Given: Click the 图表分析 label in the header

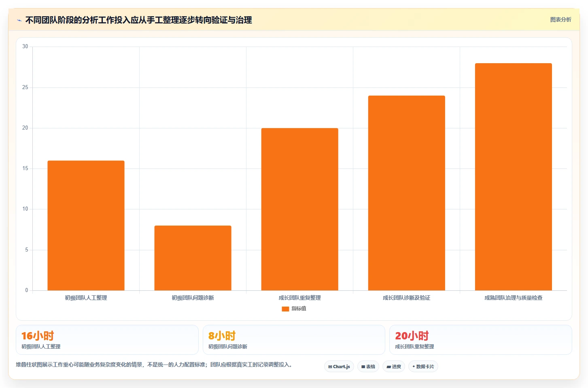Looking at the screenshot, I should [560, 19].
